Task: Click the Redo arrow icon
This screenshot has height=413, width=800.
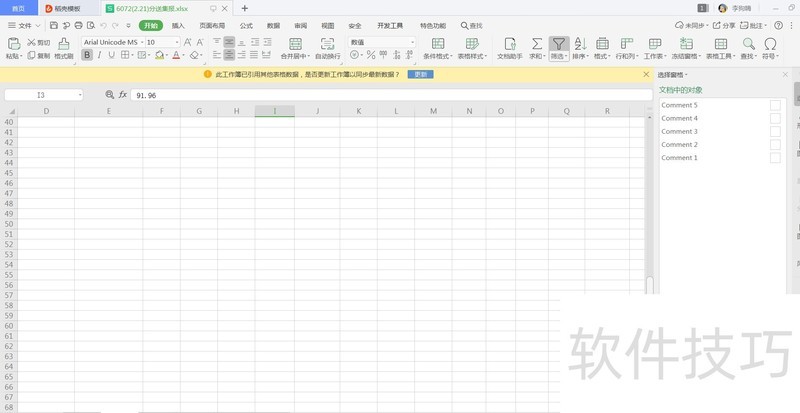Action: pos(116,25)
